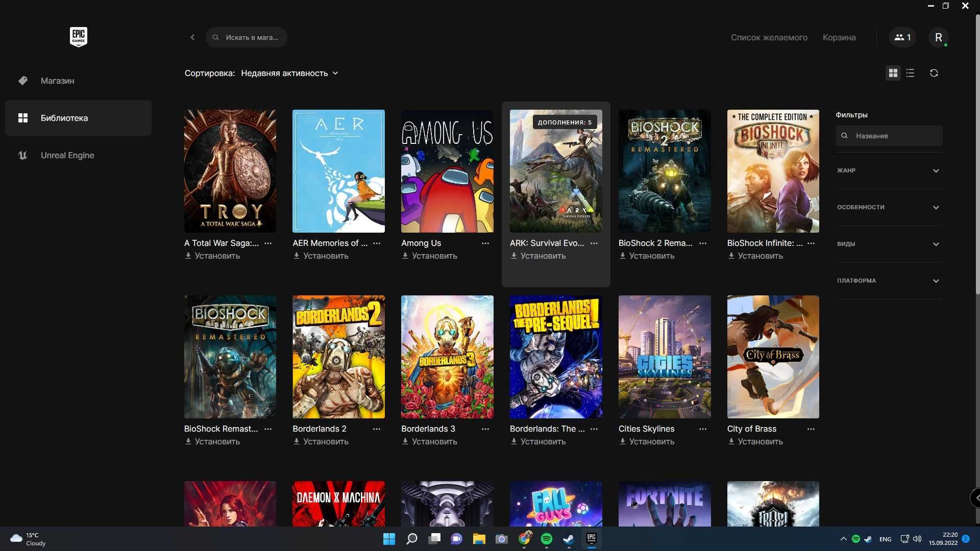Open Windows taskbar search
This screenshot has width=980, height=551.
(412, 539)
